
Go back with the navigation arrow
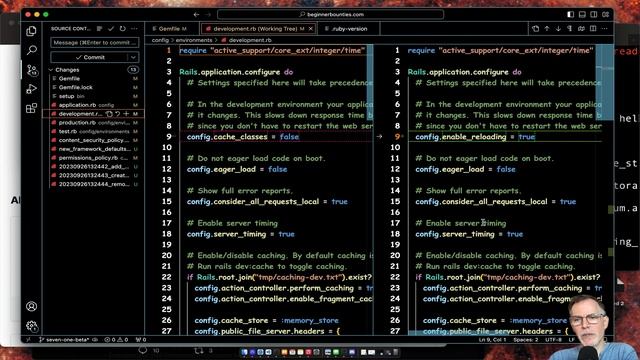point(196,14)
